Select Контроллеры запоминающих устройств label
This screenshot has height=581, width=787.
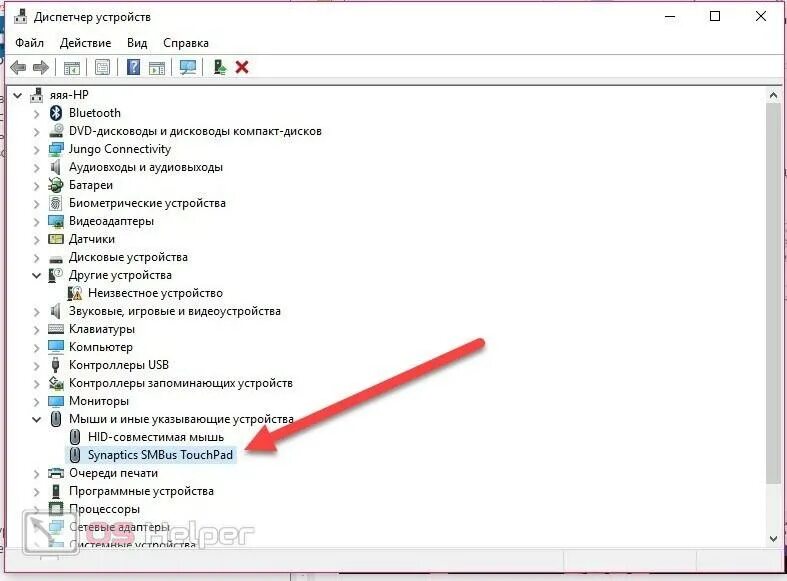181,383
